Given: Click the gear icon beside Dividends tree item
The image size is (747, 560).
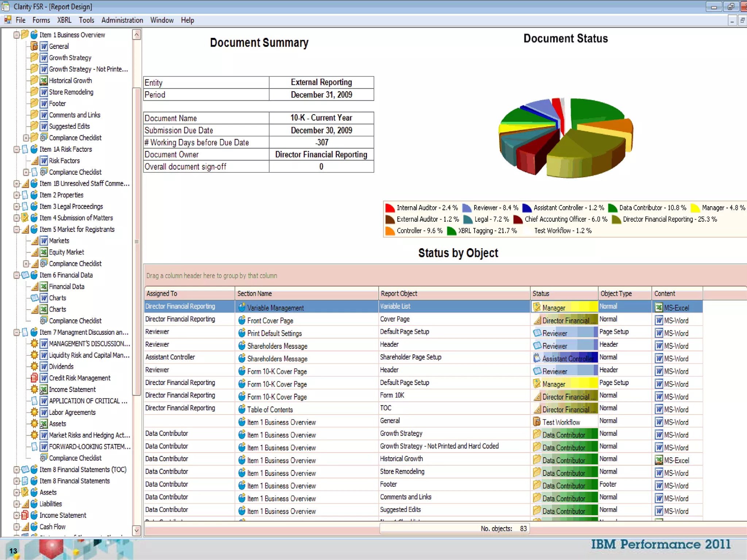Looking at the screenshot, I should click(x=34, y=366).
